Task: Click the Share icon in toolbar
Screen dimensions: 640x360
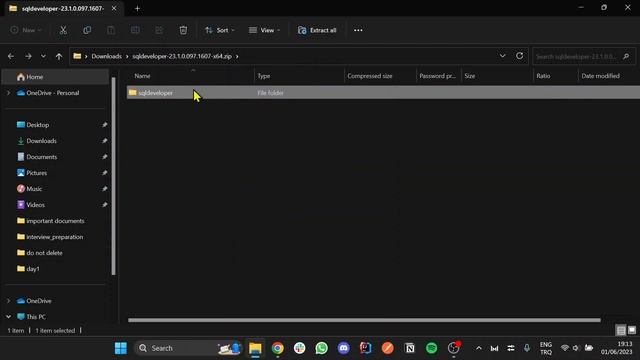Action: pos(159,30)
